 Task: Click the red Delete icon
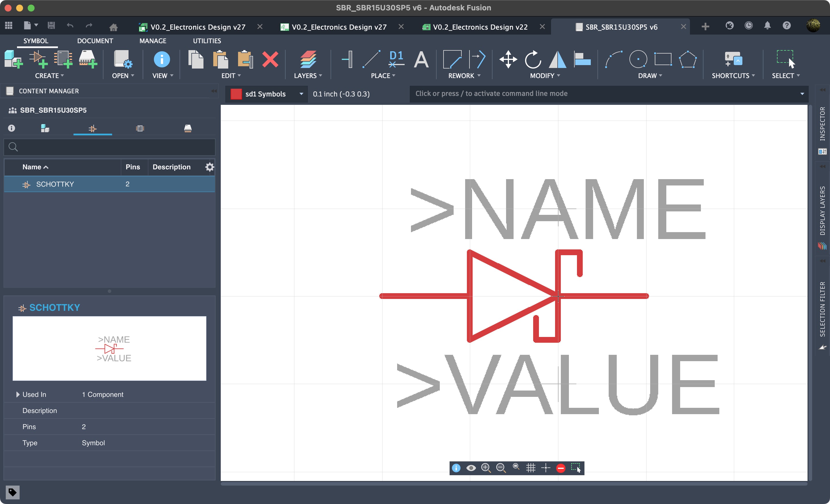pyautogui.click(x=270, y=60)
